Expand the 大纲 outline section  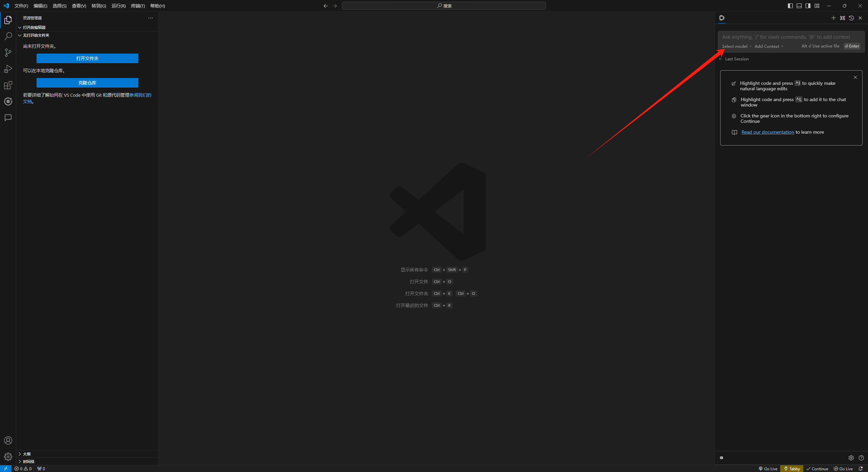click(26, 454)
